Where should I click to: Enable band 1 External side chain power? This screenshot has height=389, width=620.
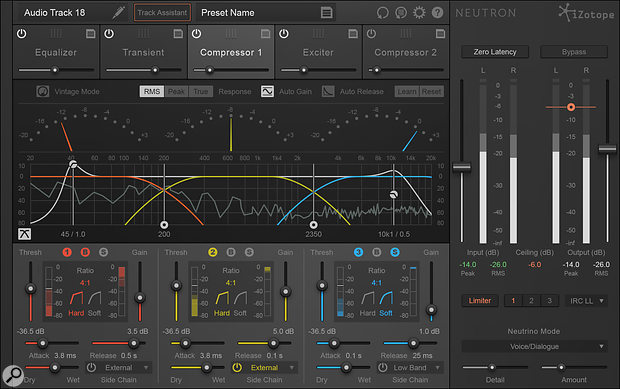point(91,368)
